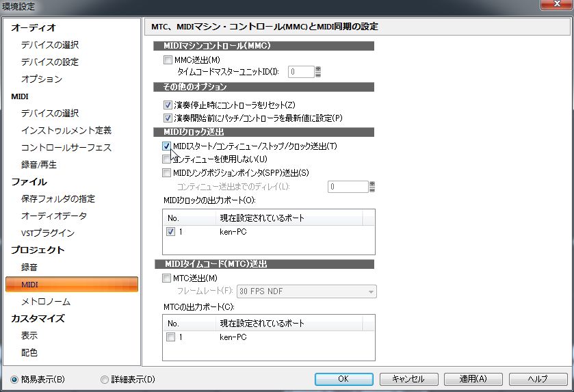Enable the MMC送出(M) checkbox
This screenshot has height=392, width=574.
(x=168, y=60)
